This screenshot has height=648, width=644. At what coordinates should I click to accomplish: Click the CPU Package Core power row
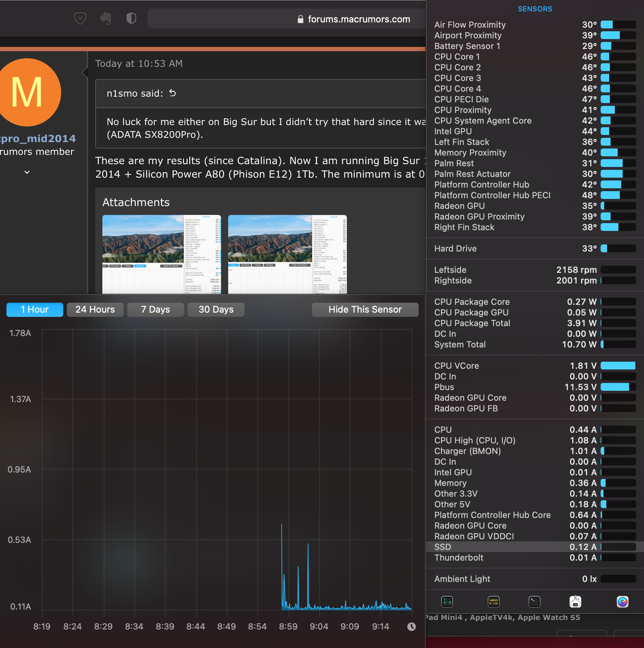point(535,302)
